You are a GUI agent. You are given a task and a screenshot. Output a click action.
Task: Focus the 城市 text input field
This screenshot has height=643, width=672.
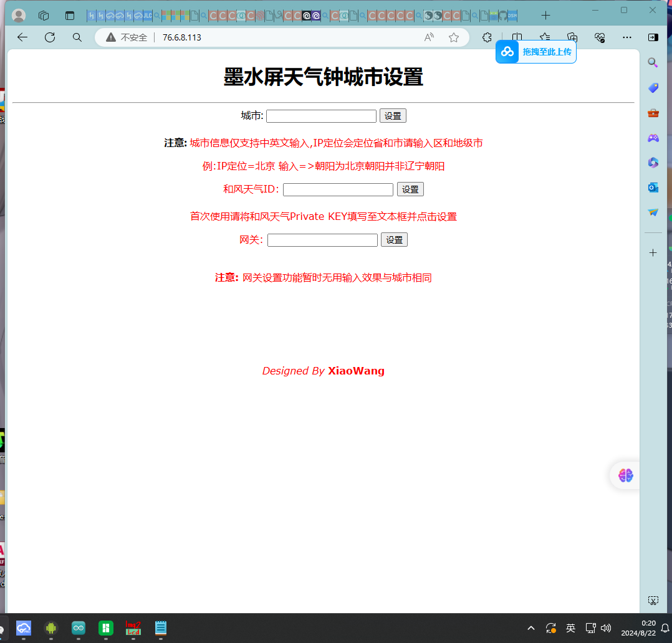click(x=321, y=116)
